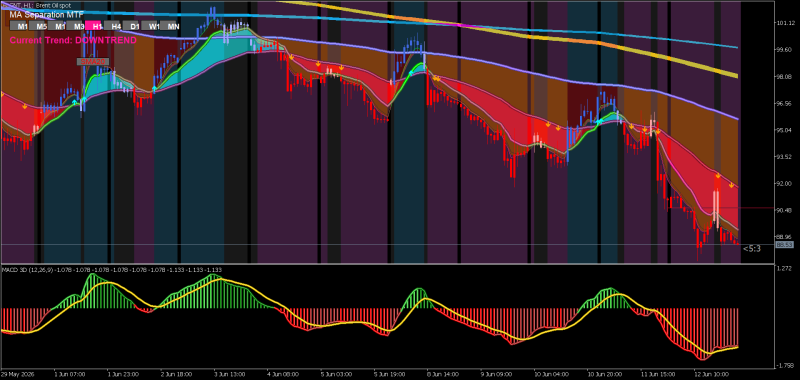800x380 pixels.
Task: Click 'Current Trend: DOWNTREND' text
Action: click(x=73, y=40)
